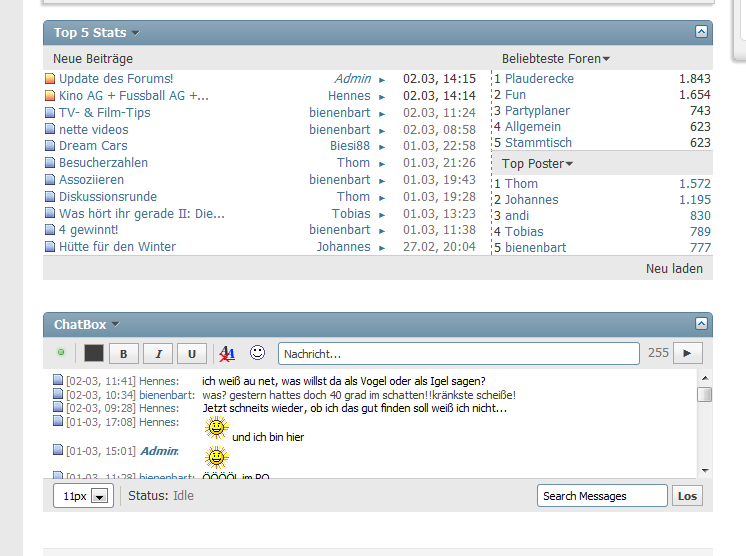Click the 'Nachricht...' message input field

(458, 353)
